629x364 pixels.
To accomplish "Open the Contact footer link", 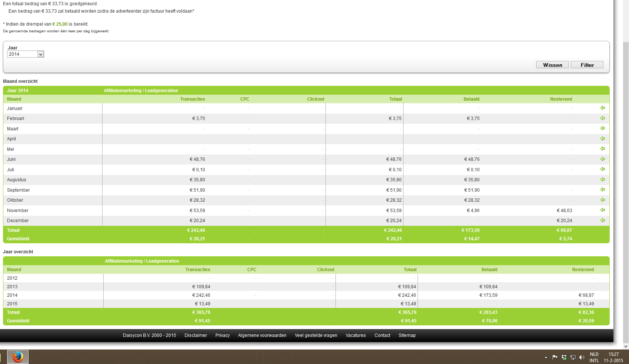I will coord(382,335).
